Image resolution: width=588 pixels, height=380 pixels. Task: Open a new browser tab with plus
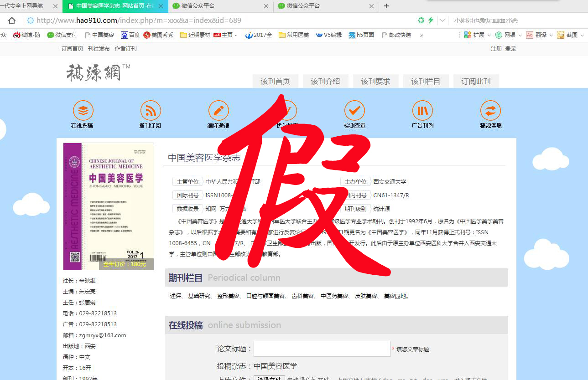pyautogui.click(x=386, y=6)
